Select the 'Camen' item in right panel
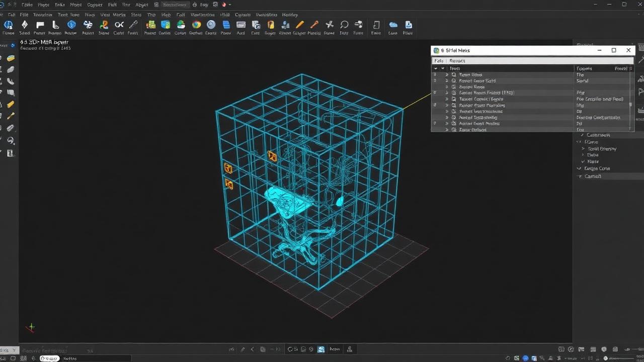This screenshot has width=644, height=362. 593,176
